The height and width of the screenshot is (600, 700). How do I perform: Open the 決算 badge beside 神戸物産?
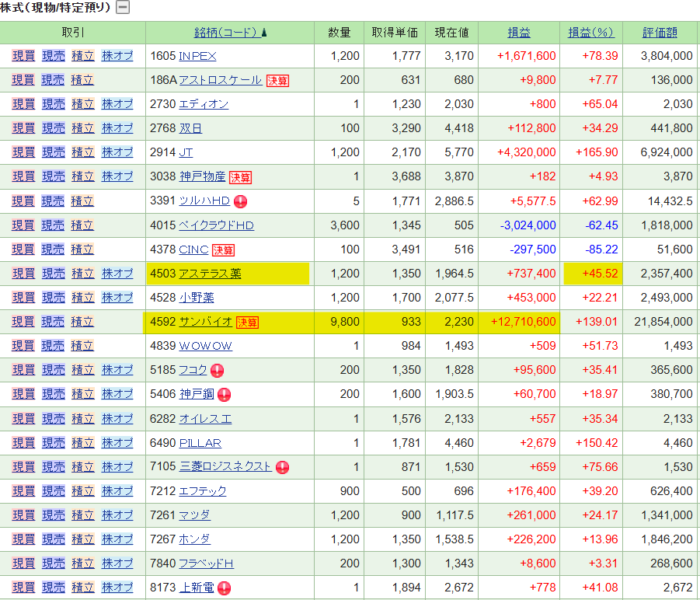tap(240, 177)
